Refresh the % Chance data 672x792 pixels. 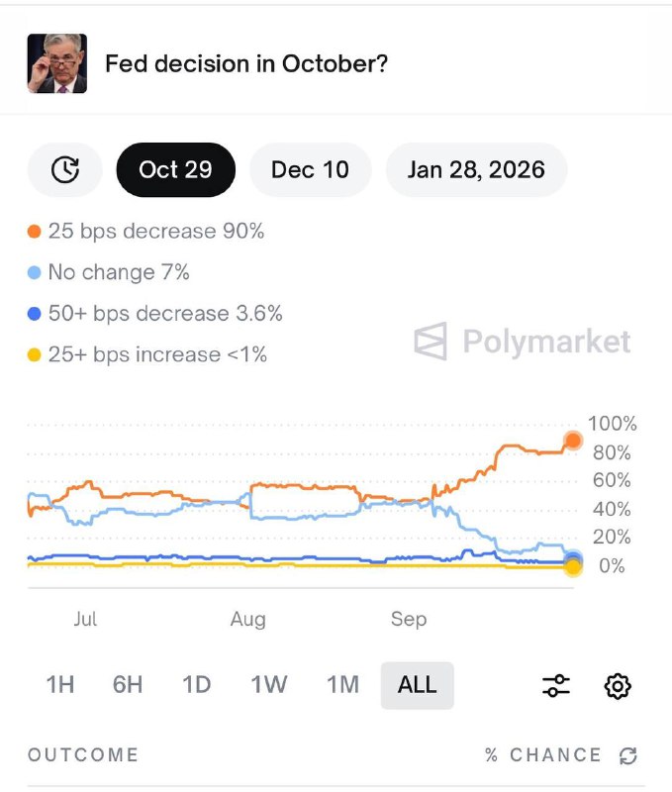click(627, 754)
